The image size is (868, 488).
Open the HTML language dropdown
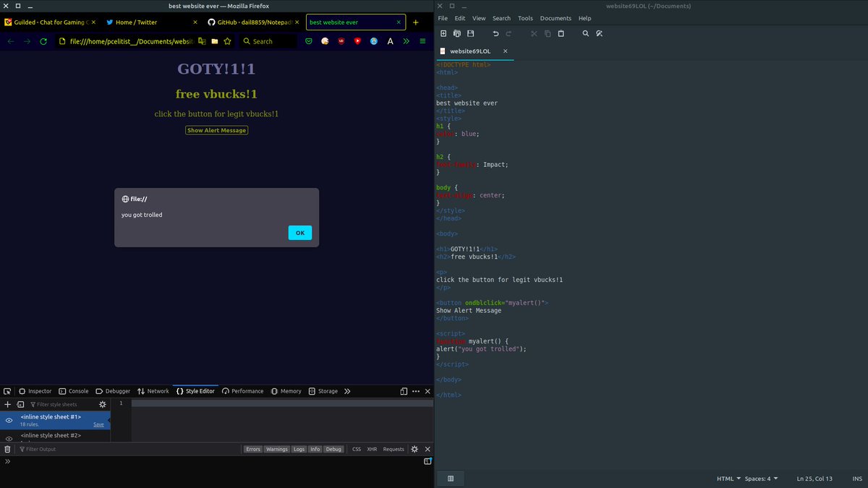pos(728,479)
